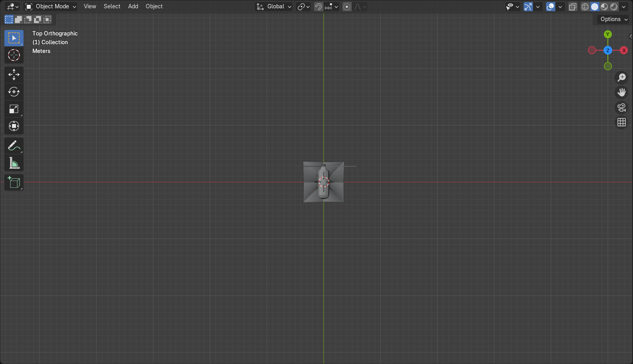Switch to Material Preview shading
The image size is (633, 364).
point(604,7)
